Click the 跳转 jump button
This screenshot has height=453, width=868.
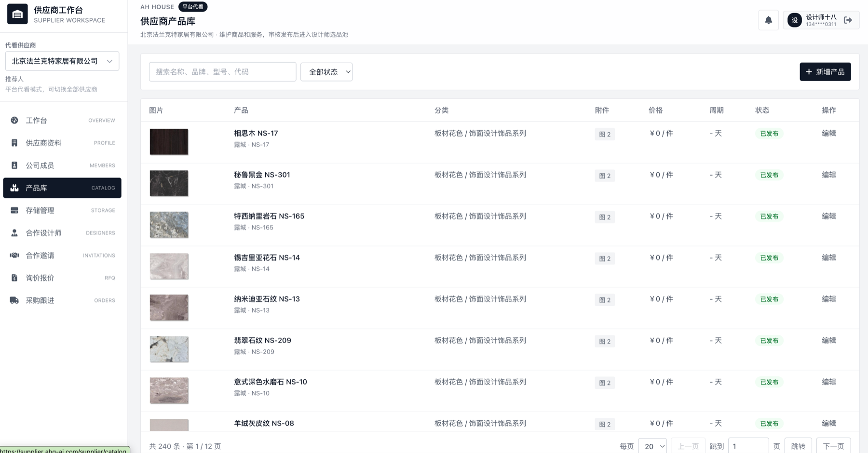pos(798,446)
